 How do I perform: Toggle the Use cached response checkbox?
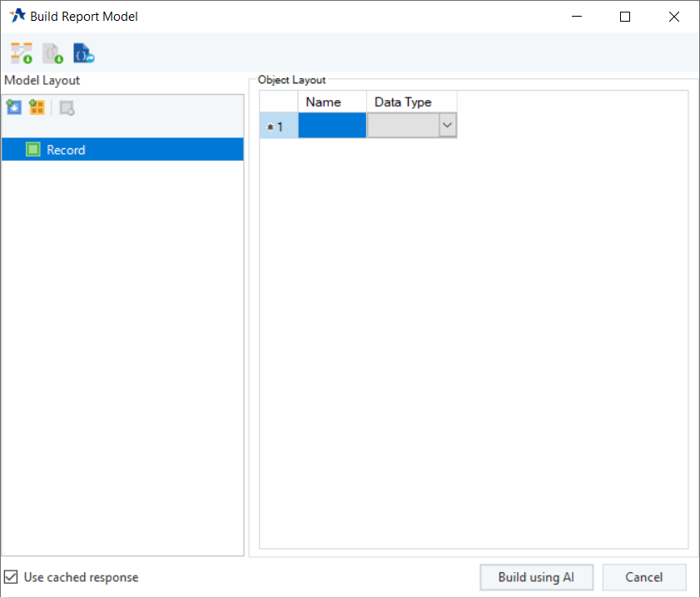[x=11, y=577]
